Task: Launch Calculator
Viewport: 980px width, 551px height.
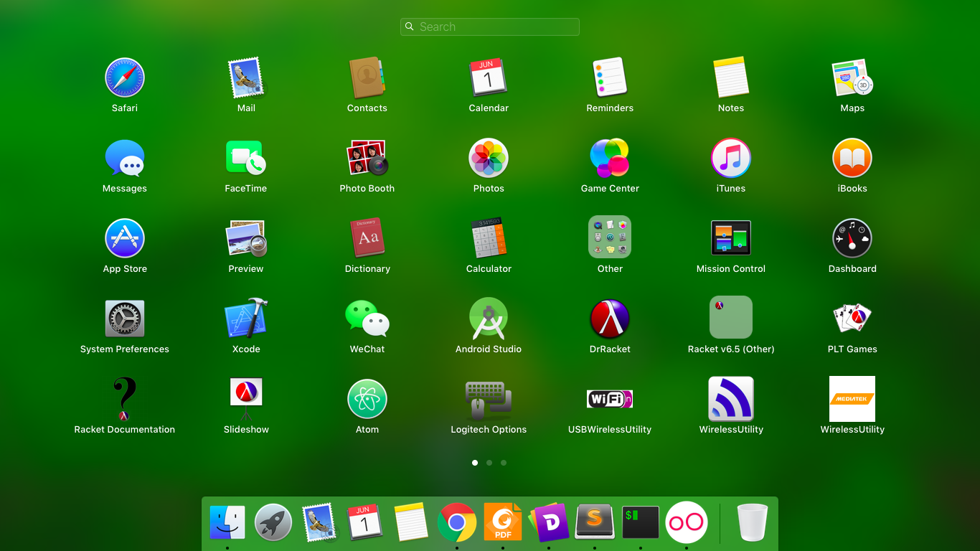Action: (x=489, y=238)
